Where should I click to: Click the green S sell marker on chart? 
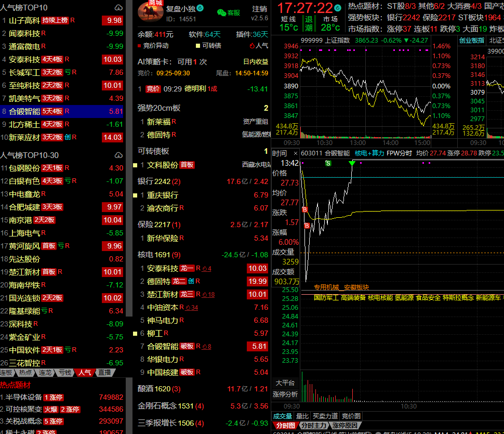(328, 163)
